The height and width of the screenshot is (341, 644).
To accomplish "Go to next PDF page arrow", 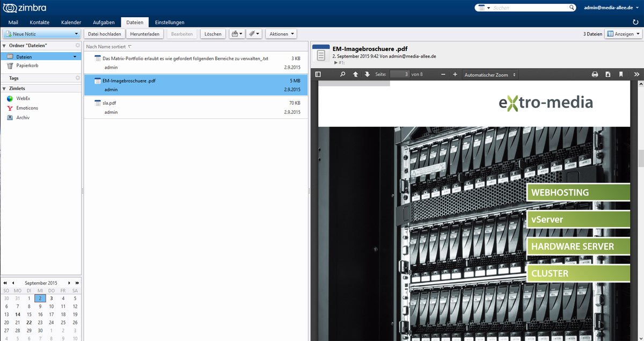I will tap(367, 75).
